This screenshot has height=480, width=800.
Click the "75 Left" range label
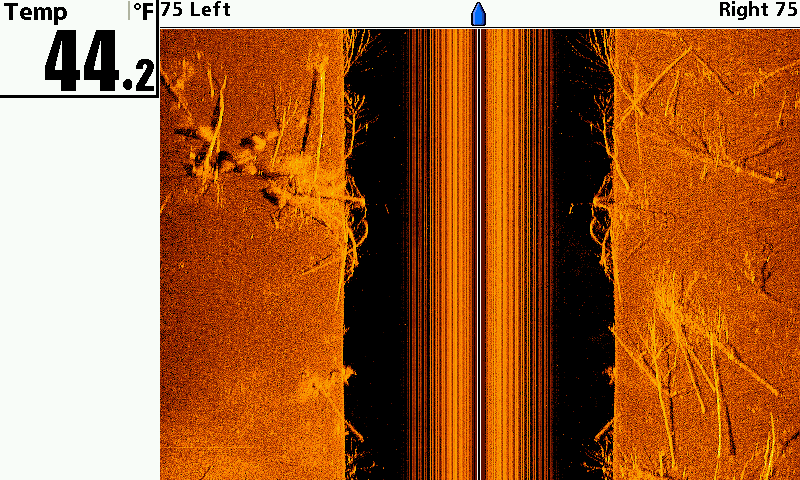(195, 10)
